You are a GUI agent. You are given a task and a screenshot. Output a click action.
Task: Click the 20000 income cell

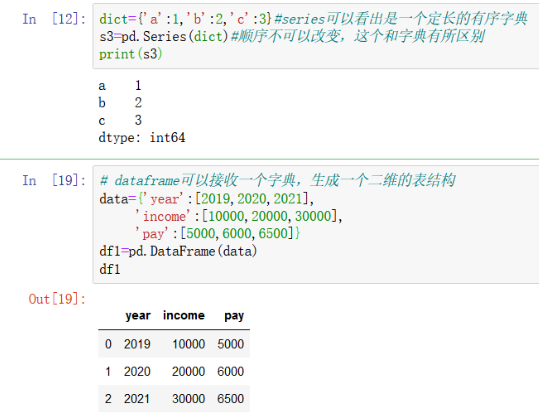pyautogui.click(x=188, y=372)
